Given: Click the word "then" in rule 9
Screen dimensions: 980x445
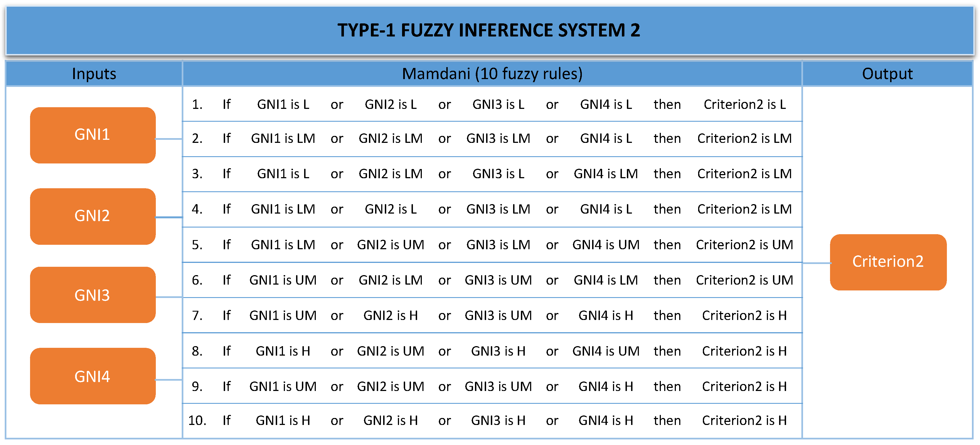Looking at the screenshot, I should pos(667,386).
